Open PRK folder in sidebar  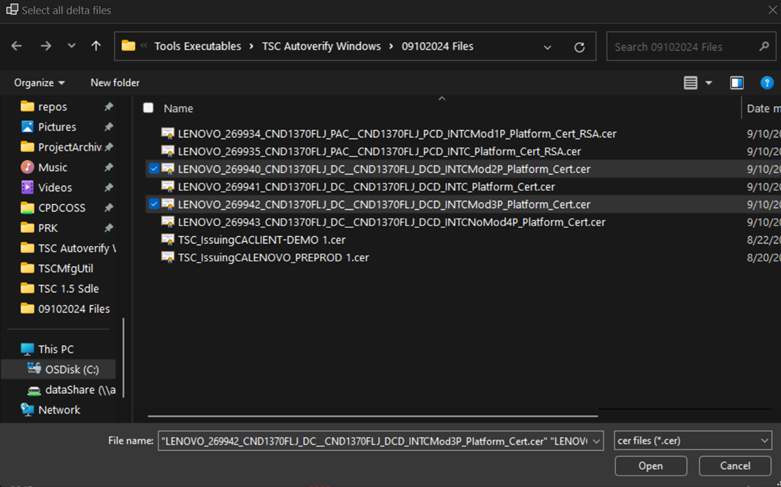tap(48, 228)
